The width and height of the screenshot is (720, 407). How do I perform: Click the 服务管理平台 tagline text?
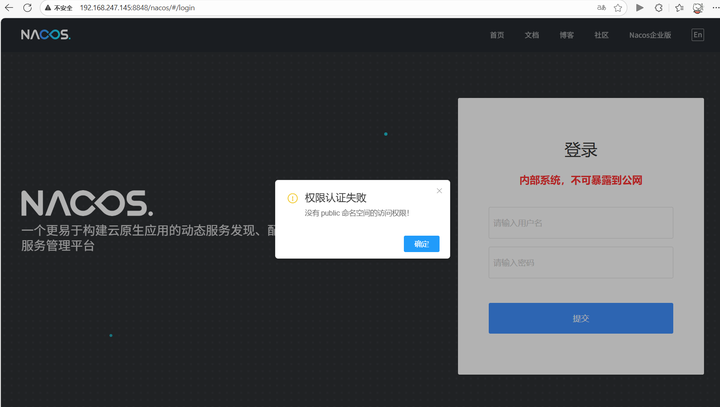(58, 246)
